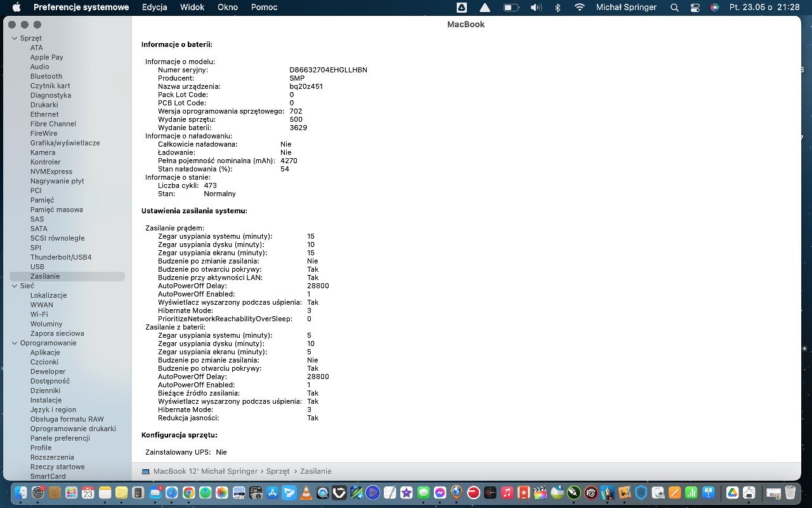Viewport: 812px width, 508px height.
Task: Collapse the Sprzęt section in sidebar
Action: [14, 38]
